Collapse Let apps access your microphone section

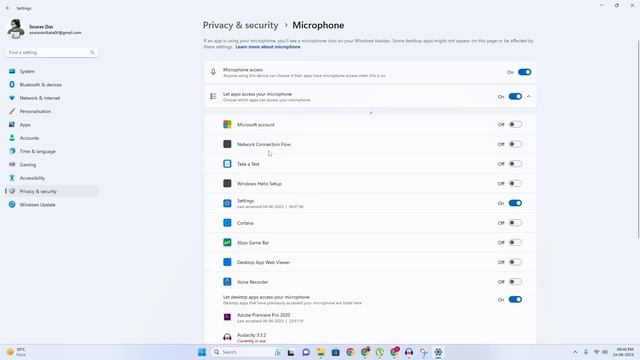(x=529, y=97)
